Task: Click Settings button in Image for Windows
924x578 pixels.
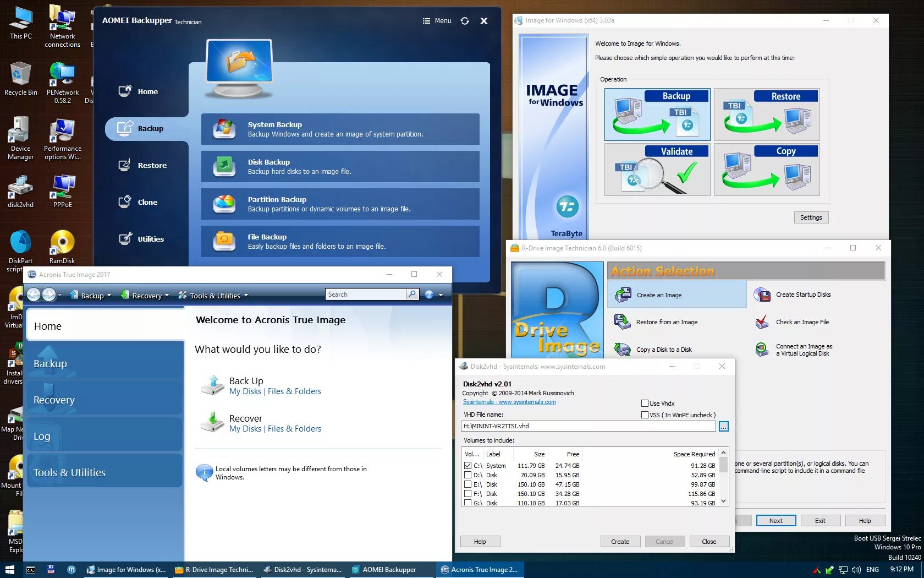Action: coord(811,217)
